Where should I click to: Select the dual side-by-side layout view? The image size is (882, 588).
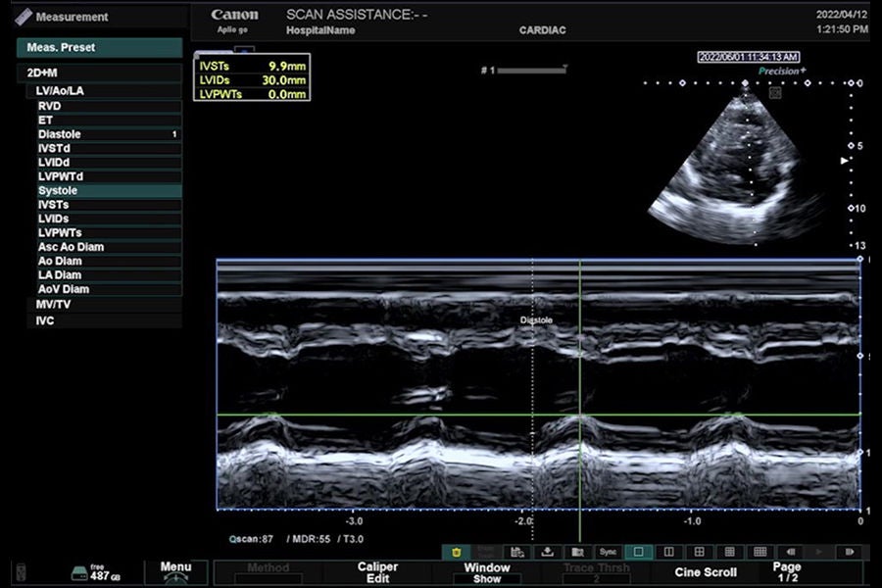(668, 552)
